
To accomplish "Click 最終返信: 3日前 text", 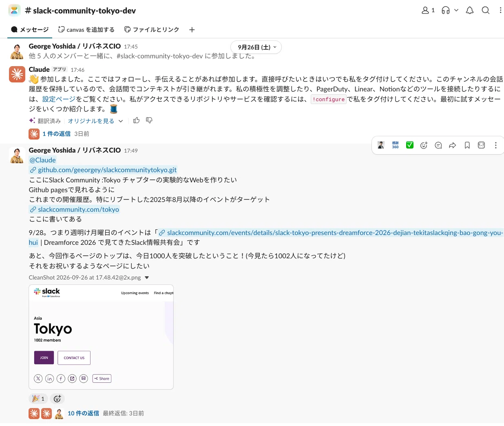I will (x=123, y=413).
